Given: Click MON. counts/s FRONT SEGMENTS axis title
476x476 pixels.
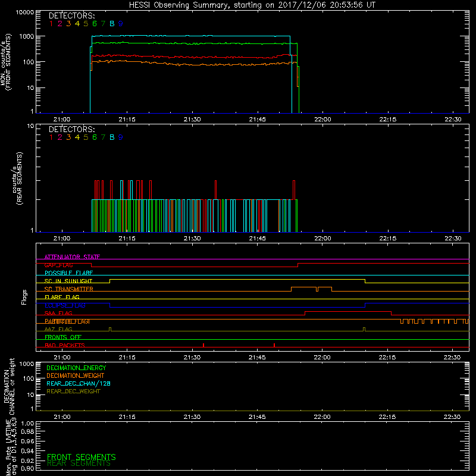Looking at the screenshot, I should tap(6, 62).
